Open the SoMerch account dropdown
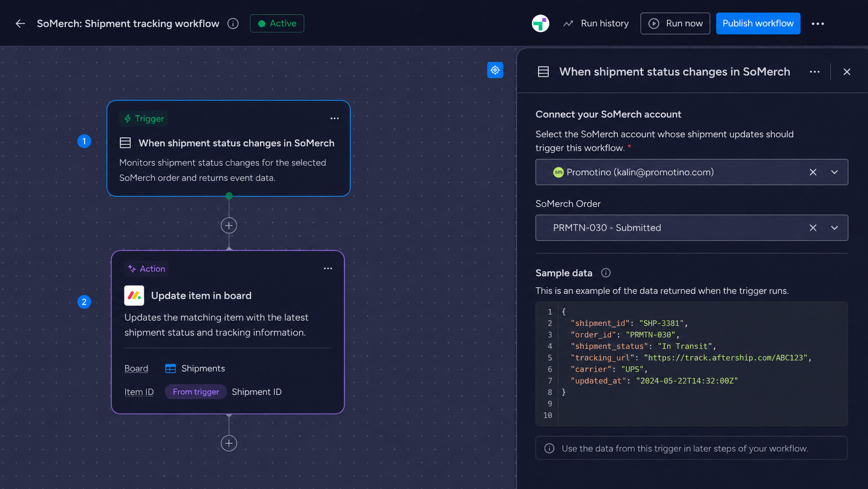 [x=691, y=172]
